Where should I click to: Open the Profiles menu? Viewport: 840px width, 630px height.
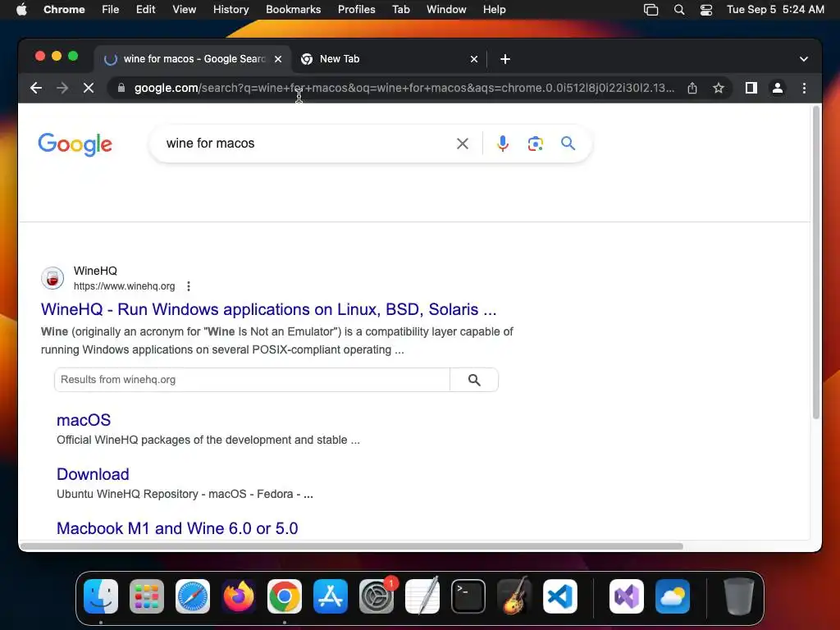356,10
